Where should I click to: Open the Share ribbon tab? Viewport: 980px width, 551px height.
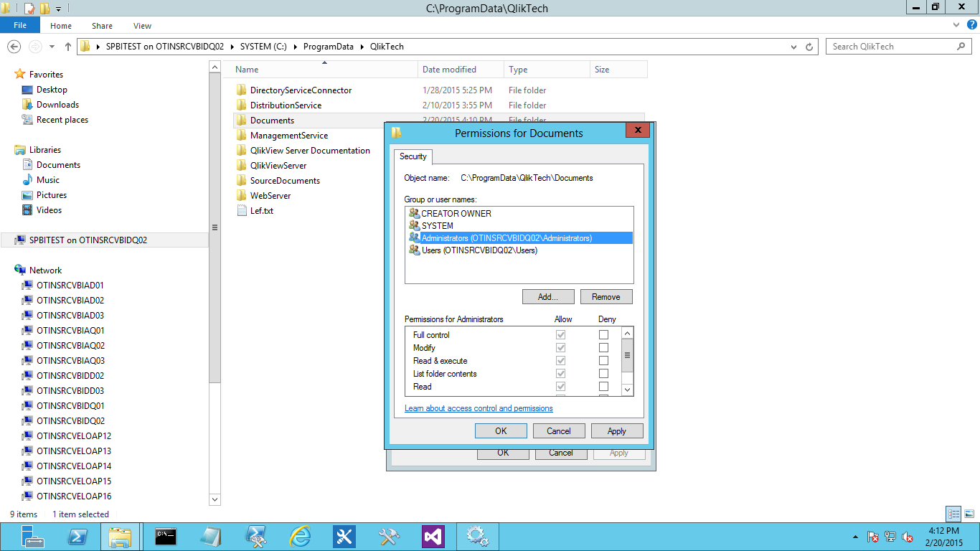coord(102,26)
